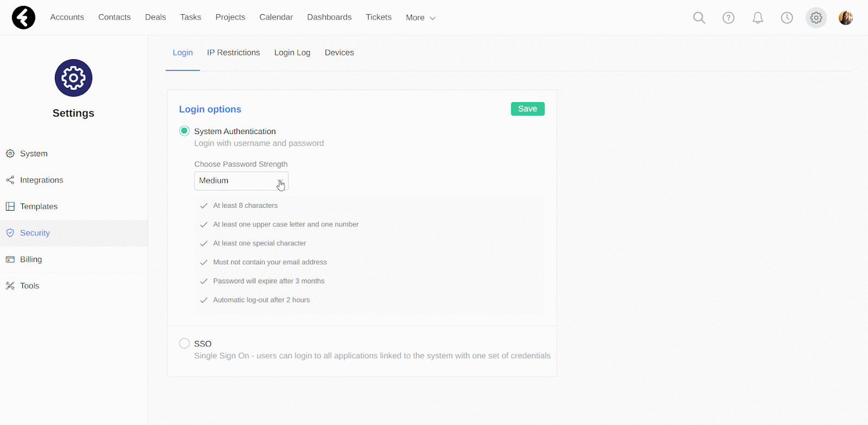Viewport: 868px width, 425px height.
Task: Click the green Save button
Action: coord(527,109)
